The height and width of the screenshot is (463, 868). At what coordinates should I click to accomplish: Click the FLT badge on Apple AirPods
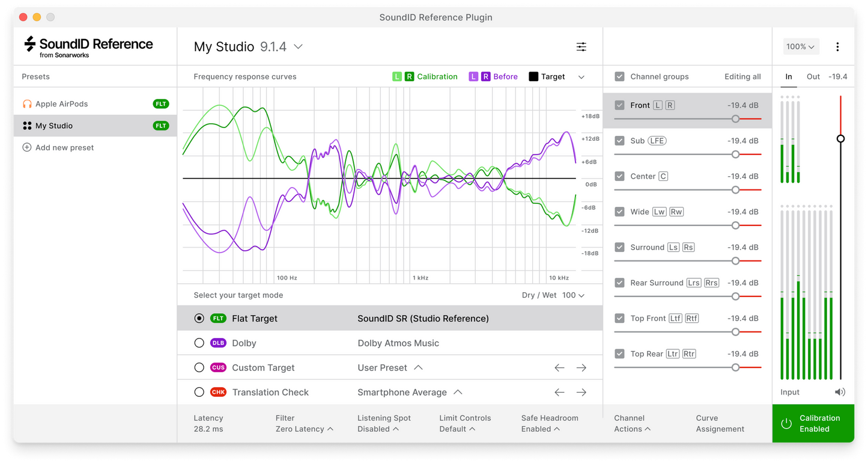161,104
